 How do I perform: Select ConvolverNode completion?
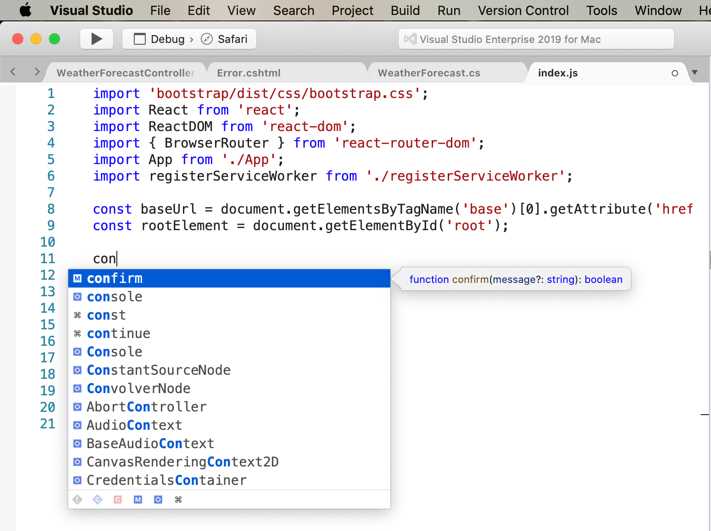click(x=229, y=388)
